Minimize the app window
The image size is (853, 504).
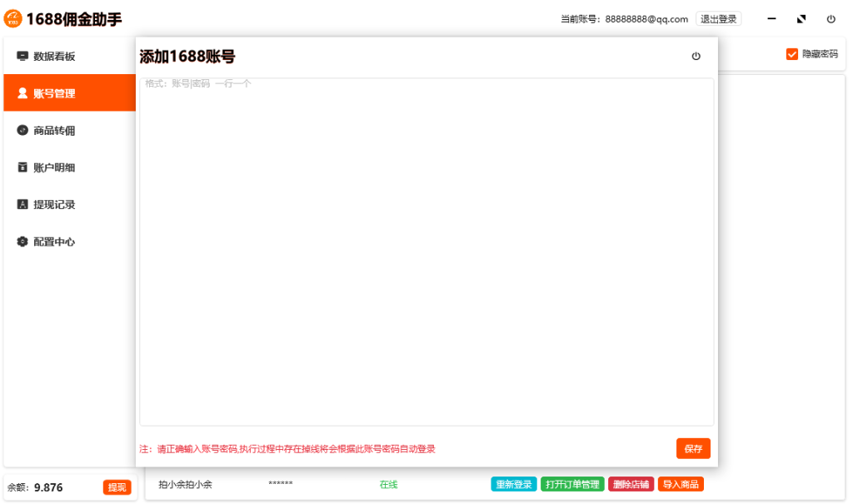click(x=772, y=19)
